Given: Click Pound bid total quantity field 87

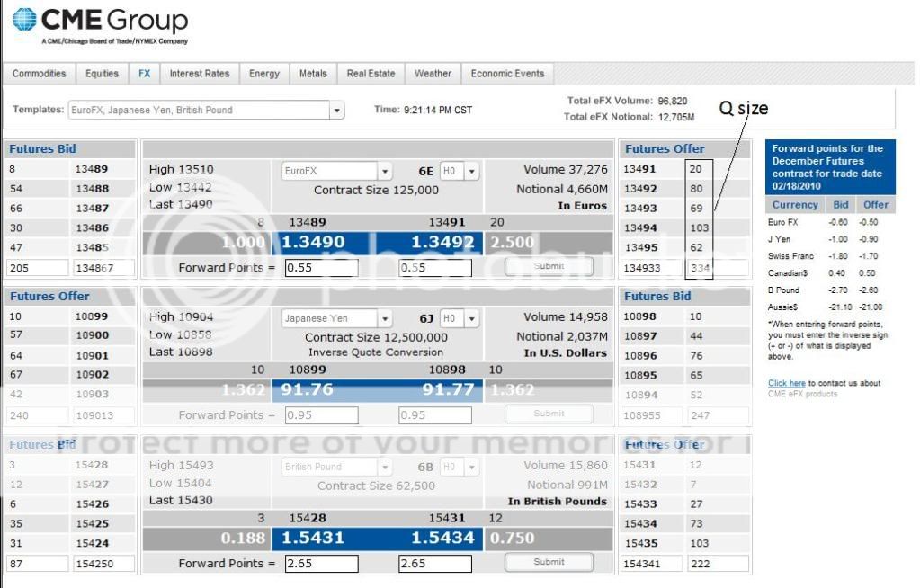Looking at the screenshot, I should (38, 564).
